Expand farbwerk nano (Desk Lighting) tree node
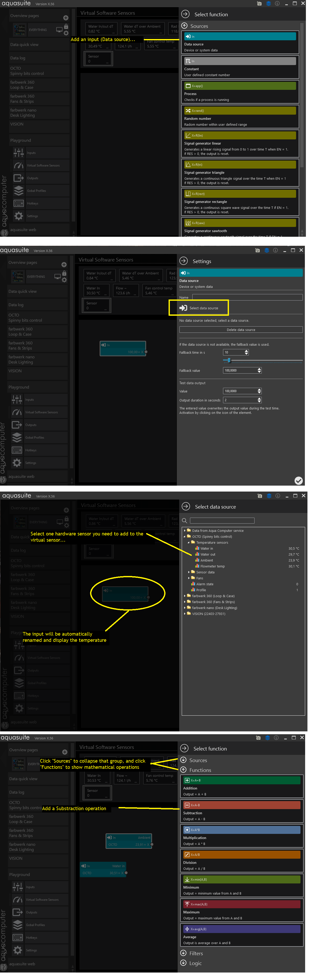 pyautogui.click(x=185, y=608)
